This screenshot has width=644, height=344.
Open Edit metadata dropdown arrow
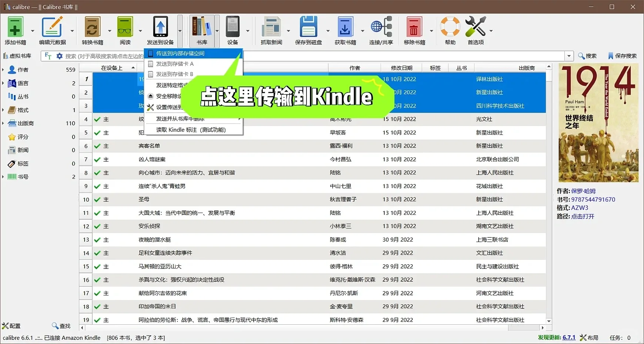click(x=72, y=31)
